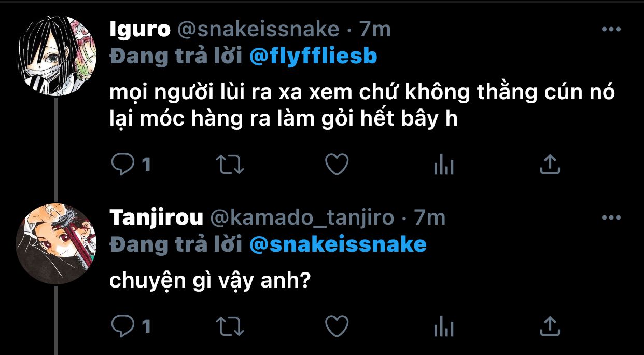This screenshot has width=644, height=355.
Task: Open Tanjirou's profile picture
Action: (57, 244)
